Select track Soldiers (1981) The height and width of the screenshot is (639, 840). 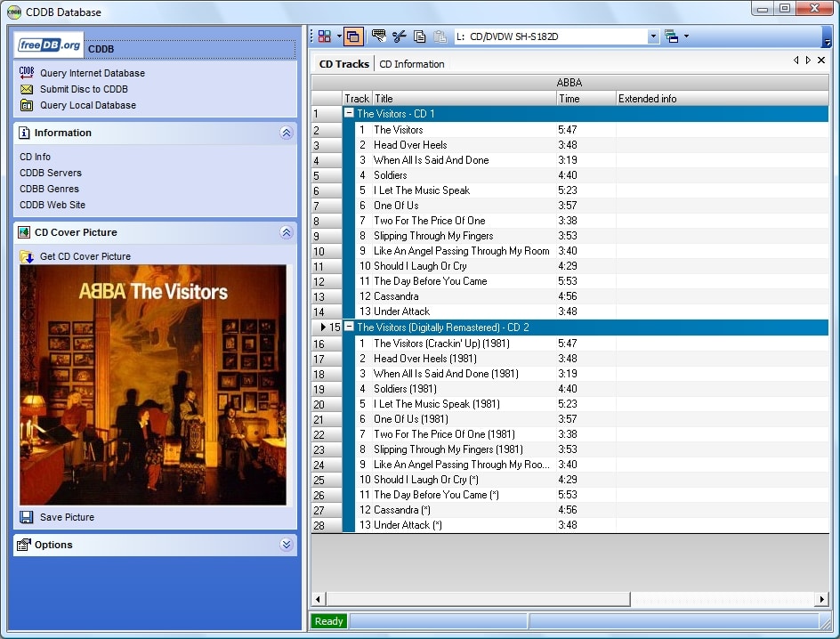click(405, 389)
